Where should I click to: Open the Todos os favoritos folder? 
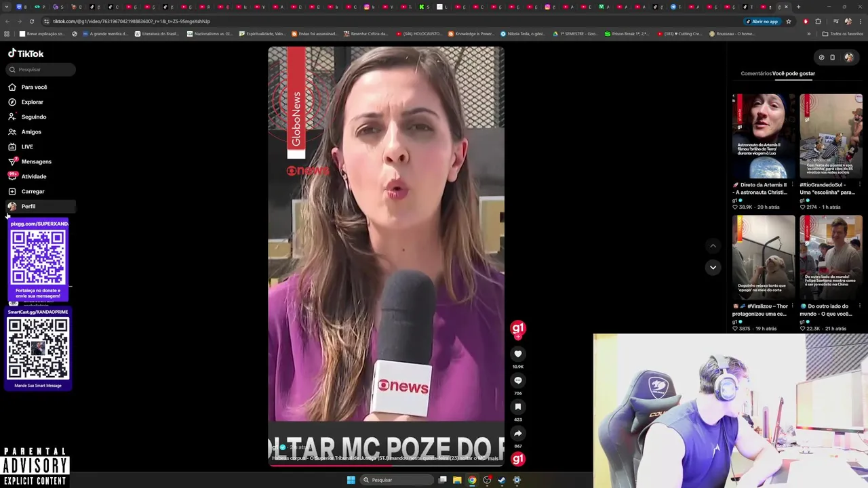click(x=843, y=33)
